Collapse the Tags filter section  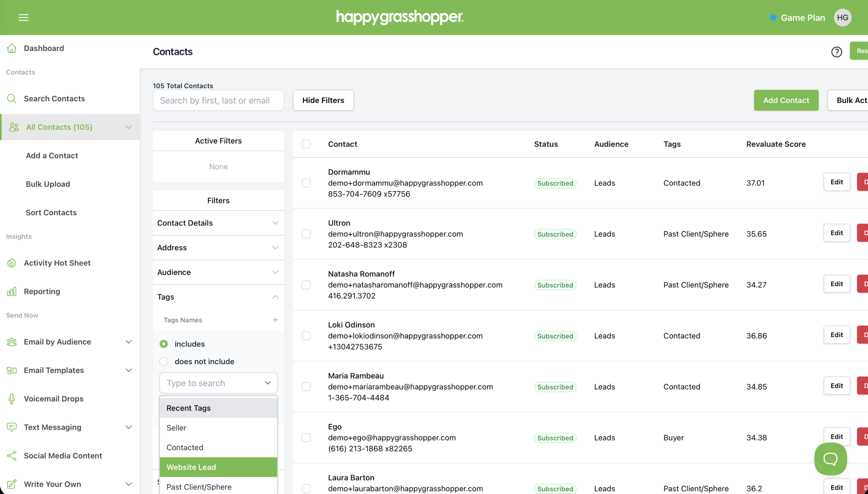(x=275, y=297)
